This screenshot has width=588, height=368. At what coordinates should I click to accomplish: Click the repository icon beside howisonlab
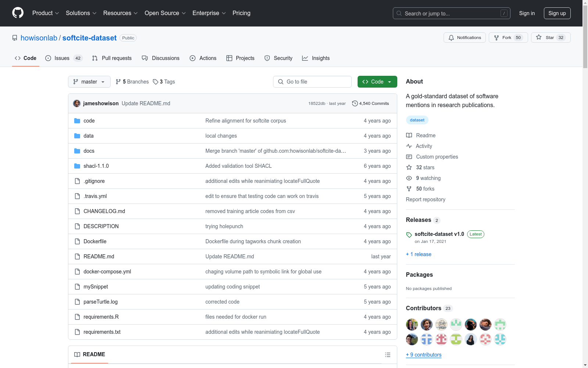15,38
